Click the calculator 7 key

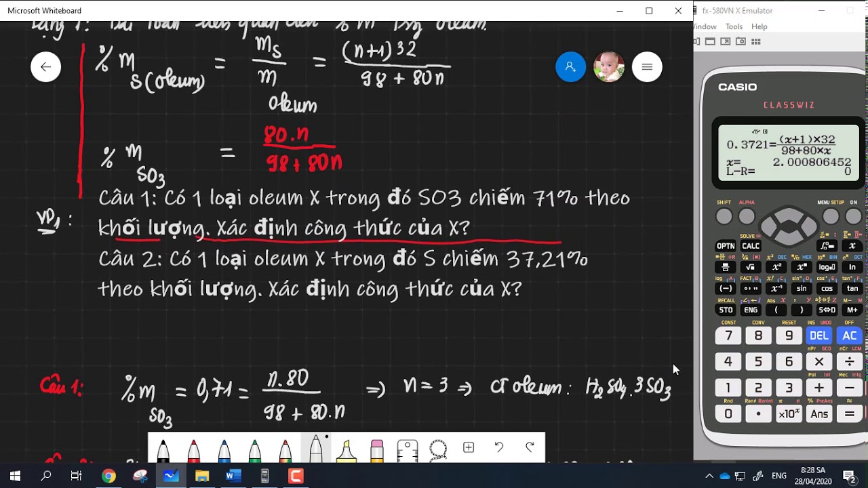click(x=728, y=335)
